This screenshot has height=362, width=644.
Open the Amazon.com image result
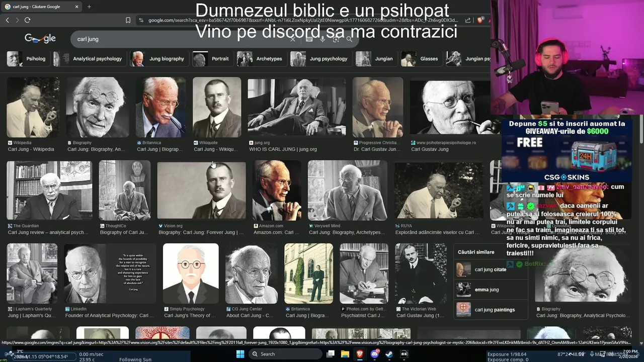coord(277,190)
